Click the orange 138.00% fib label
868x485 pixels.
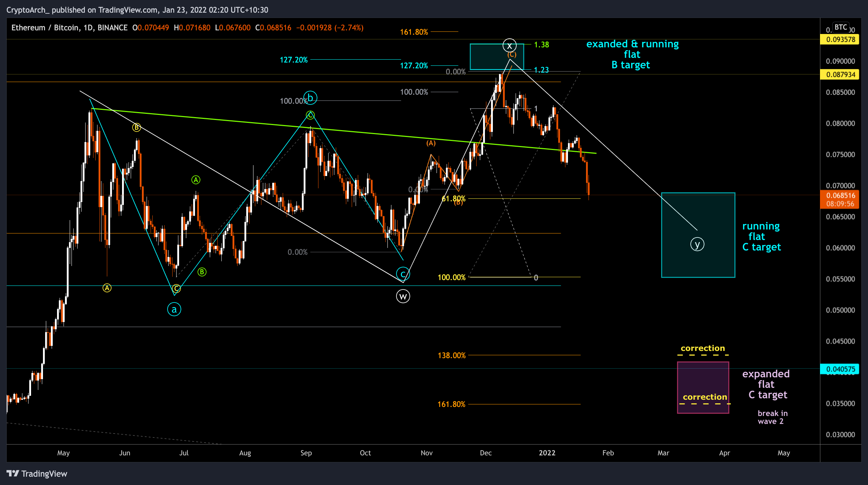pos(451,355)
